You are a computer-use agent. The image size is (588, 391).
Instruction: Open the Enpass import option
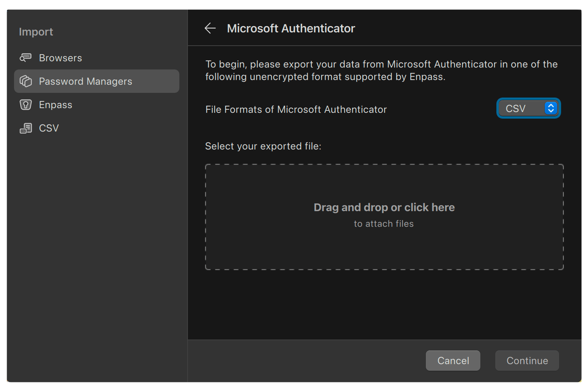click(97, 105)
